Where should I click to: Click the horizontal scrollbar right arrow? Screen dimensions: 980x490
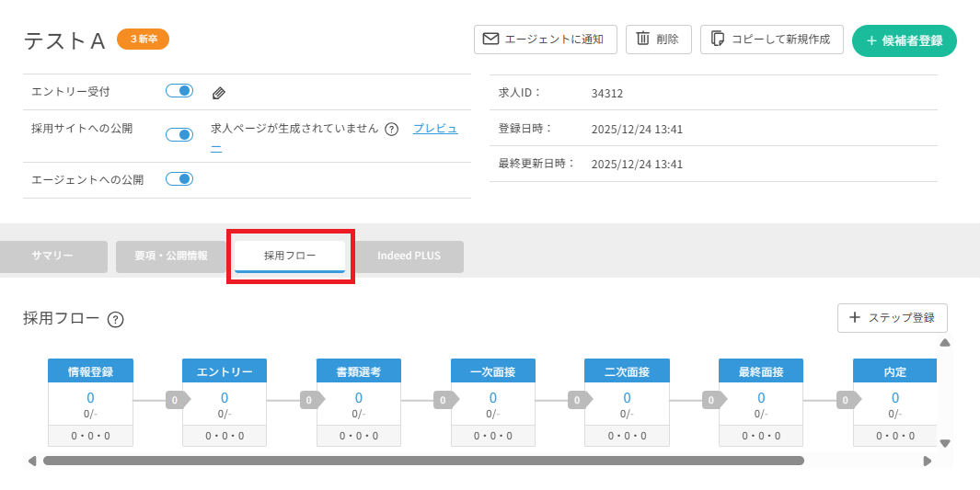click(928, 461)
